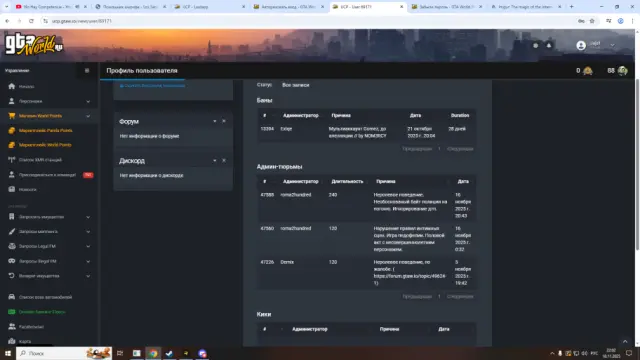Viewport: 640px width, 360px height.
Task: Open the all vehicles list car icon
Action: 11,297
